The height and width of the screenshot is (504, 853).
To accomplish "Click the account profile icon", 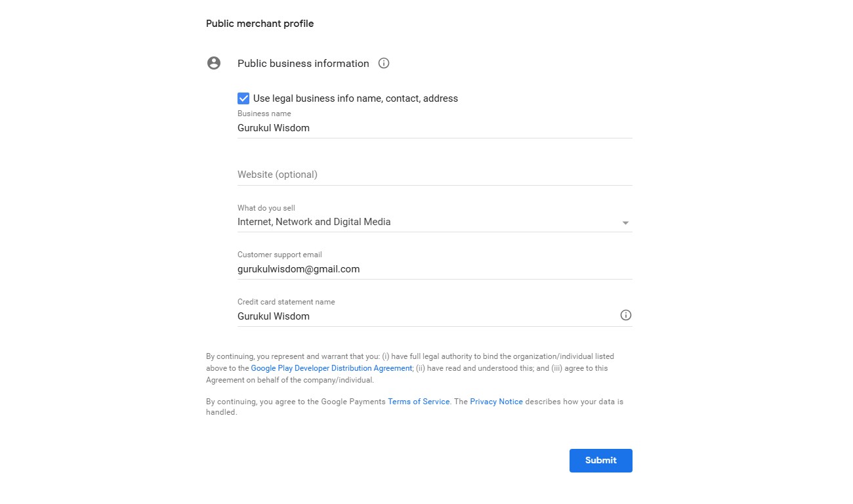I will [214, 64].
